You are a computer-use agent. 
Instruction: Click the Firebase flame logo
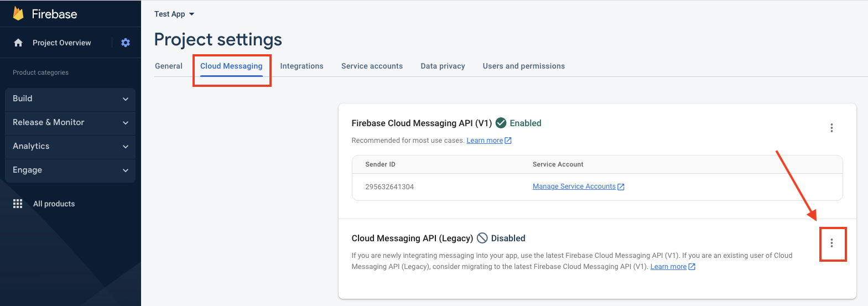[18, 14]
